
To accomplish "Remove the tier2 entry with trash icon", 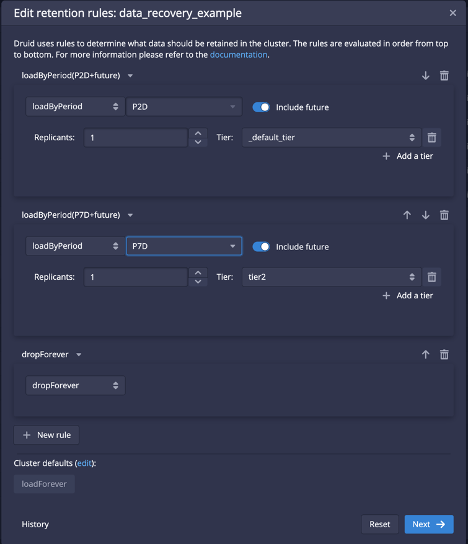I will coord(432,277).
